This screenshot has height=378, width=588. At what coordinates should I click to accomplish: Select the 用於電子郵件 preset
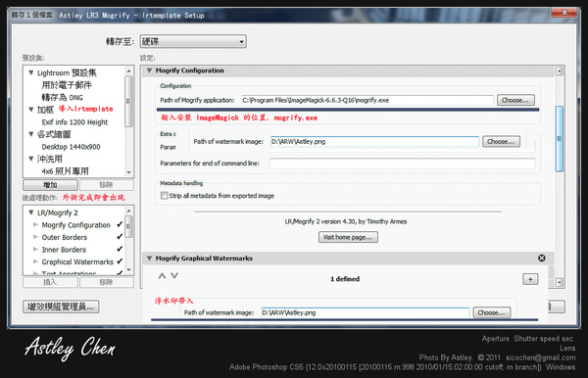[67, 85]
